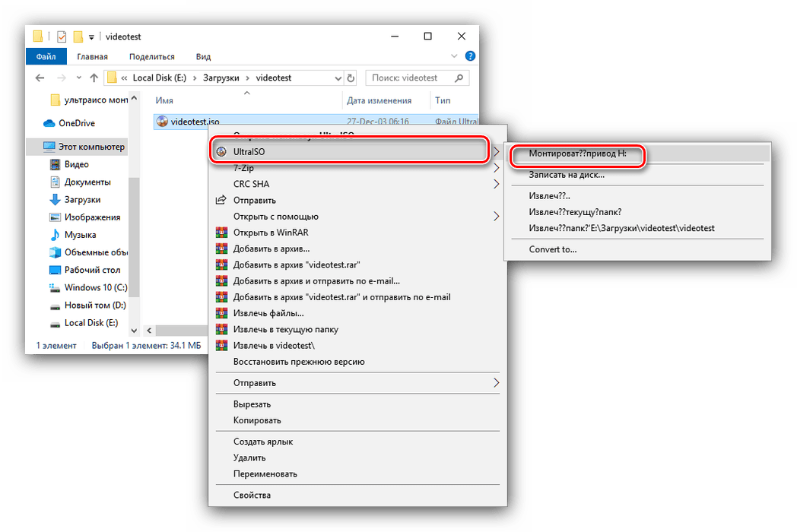Expand the 7-Zip submenu arrow
Viewport: 797px width, 532px height.
pyautogui.click(x=497, y=168)
